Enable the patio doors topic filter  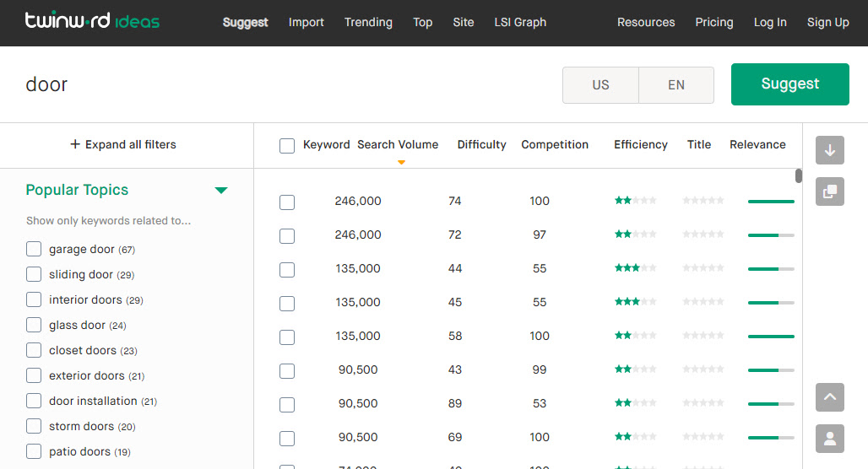(x=34, y=451)
